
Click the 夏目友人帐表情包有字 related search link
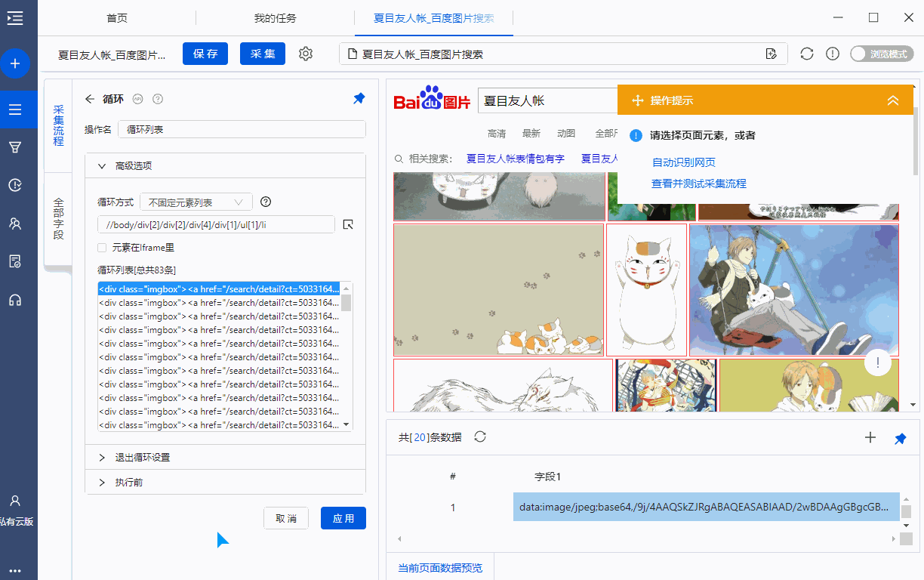[516, 159]
